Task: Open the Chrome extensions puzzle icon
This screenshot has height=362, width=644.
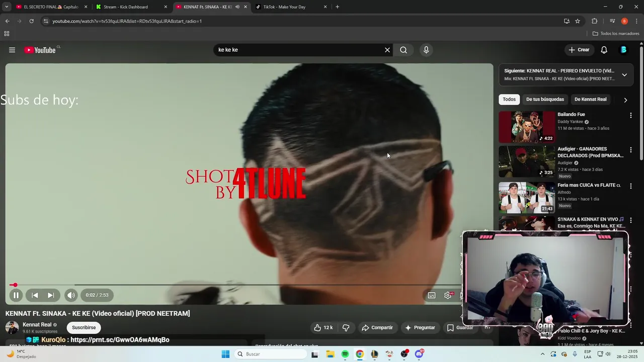Action: point(595,21)
